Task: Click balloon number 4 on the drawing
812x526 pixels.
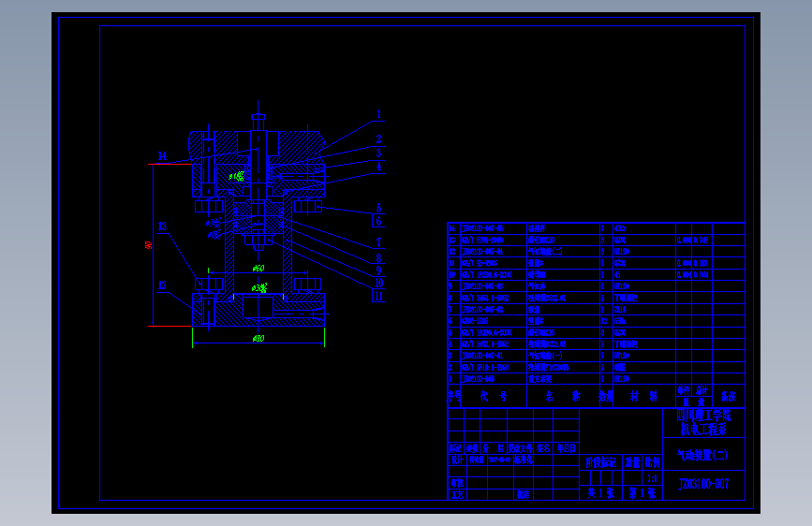Action: 378,167
